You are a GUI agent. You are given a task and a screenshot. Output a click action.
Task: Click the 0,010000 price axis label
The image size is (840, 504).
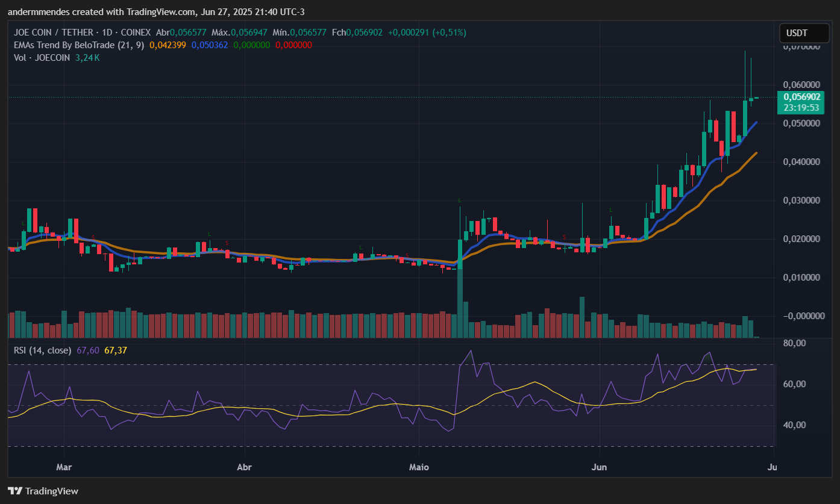pos(802,277)
